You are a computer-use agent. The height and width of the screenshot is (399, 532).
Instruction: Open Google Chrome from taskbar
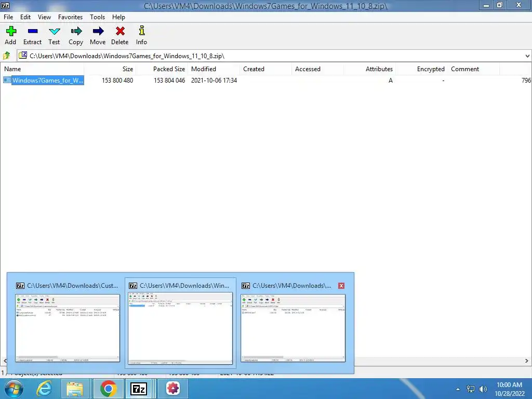[108, 389]
